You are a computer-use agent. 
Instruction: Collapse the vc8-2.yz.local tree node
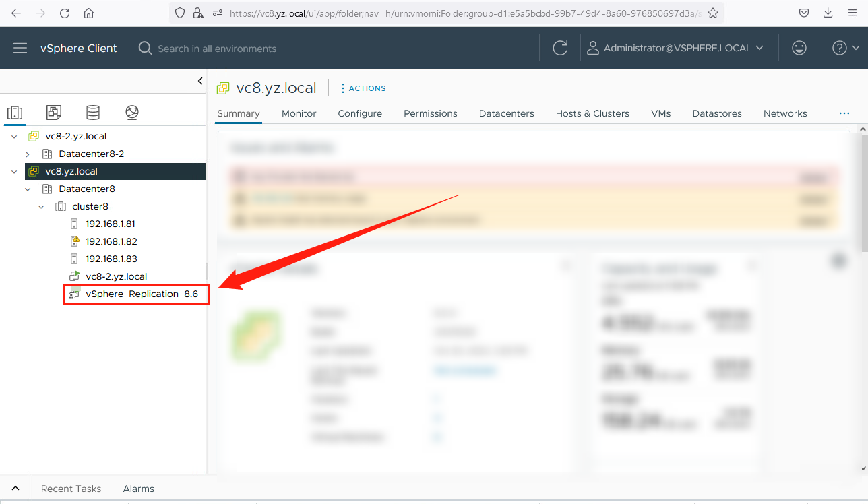[x=14, y=136]
